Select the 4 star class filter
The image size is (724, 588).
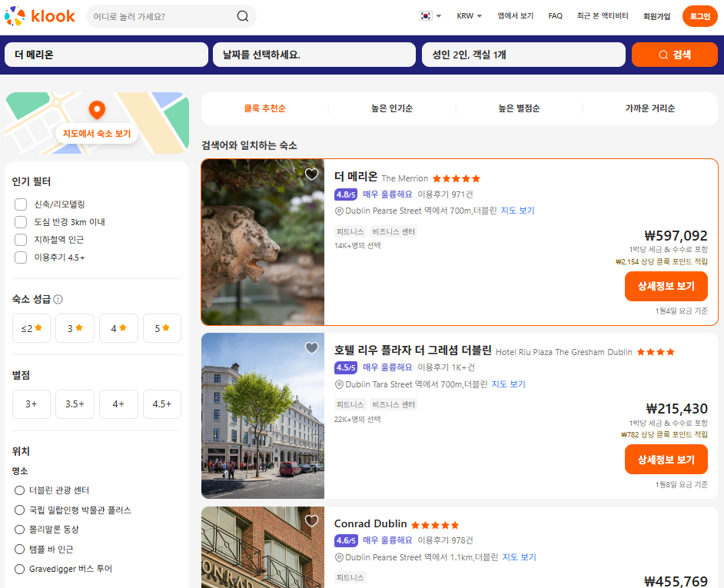(x=118, y=328)
